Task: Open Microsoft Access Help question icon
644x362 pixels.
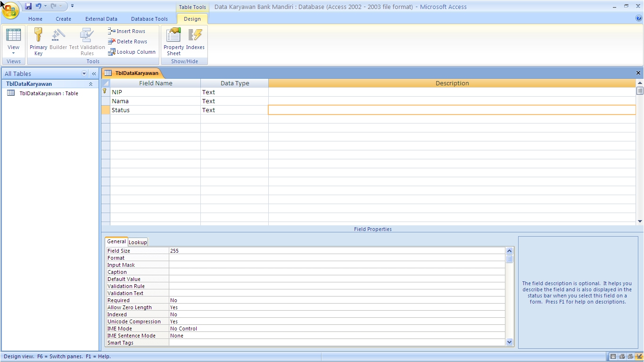Action: (x=639, y=18)
